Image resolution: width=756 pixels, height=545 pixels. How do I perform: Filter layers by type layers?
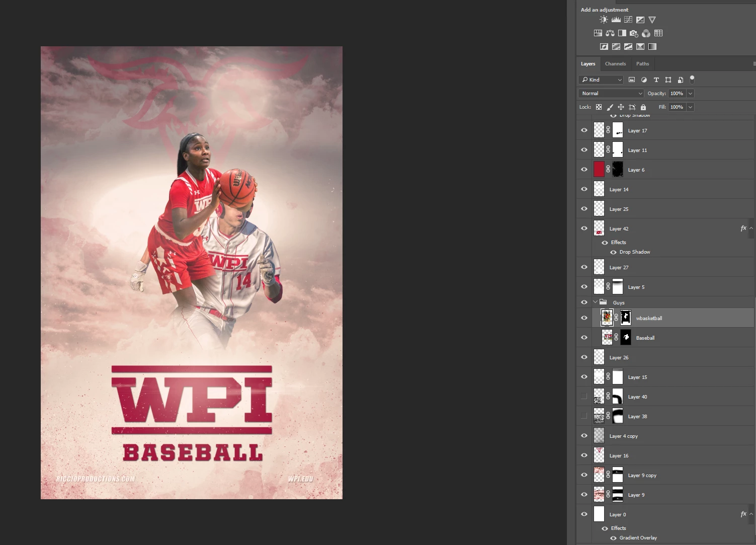pos(656,80)
